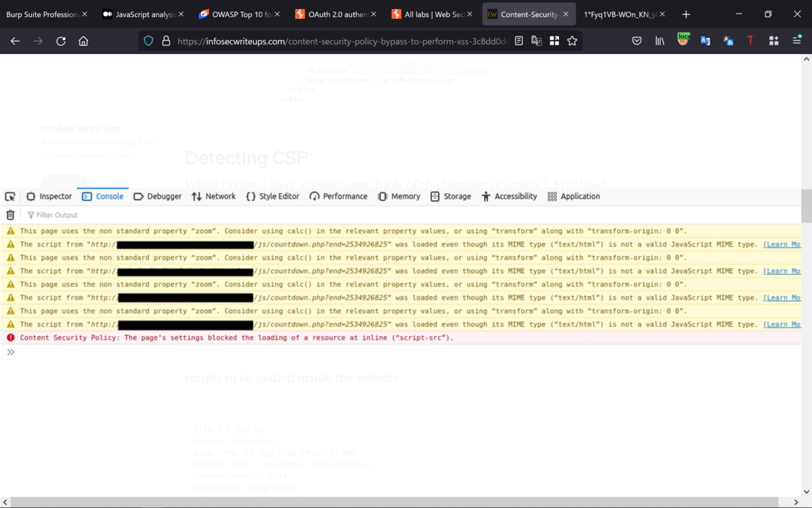Bookmark this page with the star
Image resolution: width=812 pixels, height=508 pixels.
[x=572, y=41]
